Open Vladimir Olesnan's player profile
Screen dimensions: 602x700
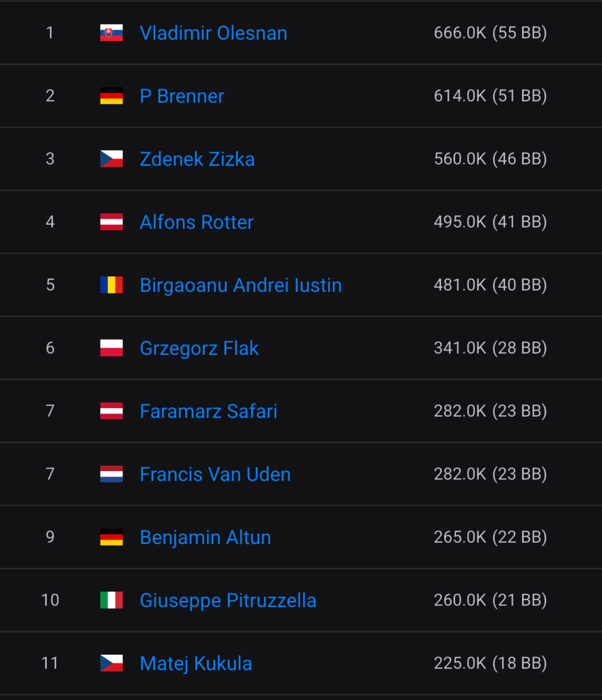(213, 33)
